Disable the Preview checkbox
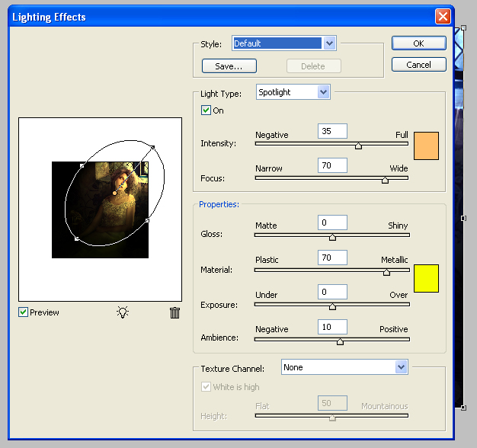 tap(24, 312)
